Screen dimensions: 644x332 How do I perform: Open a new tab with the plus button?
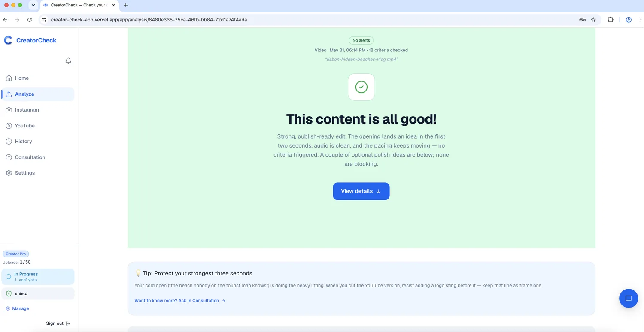pos(126,5)
